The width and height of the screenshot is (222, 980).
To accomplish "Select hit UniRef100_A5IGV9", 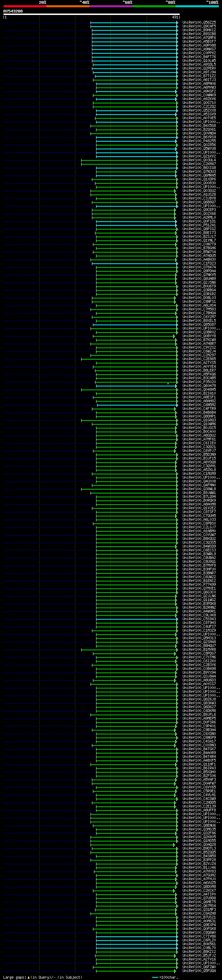I will click(199, 114).
